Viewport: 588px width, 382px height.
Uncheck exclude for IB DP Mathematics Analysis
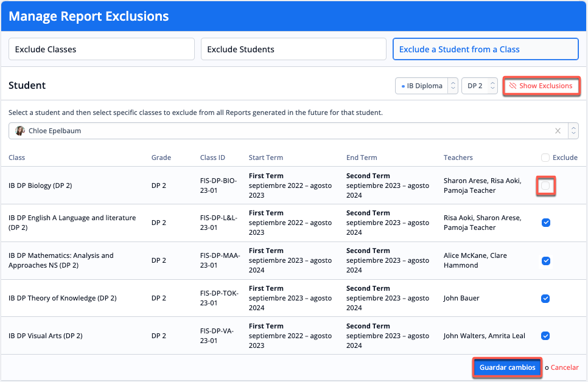[x=546, y=261]
